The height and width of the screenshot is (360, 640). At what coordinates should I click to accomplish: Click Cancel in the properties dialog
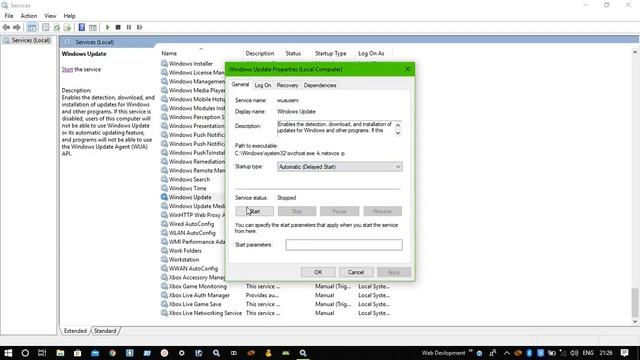[356, 272]
